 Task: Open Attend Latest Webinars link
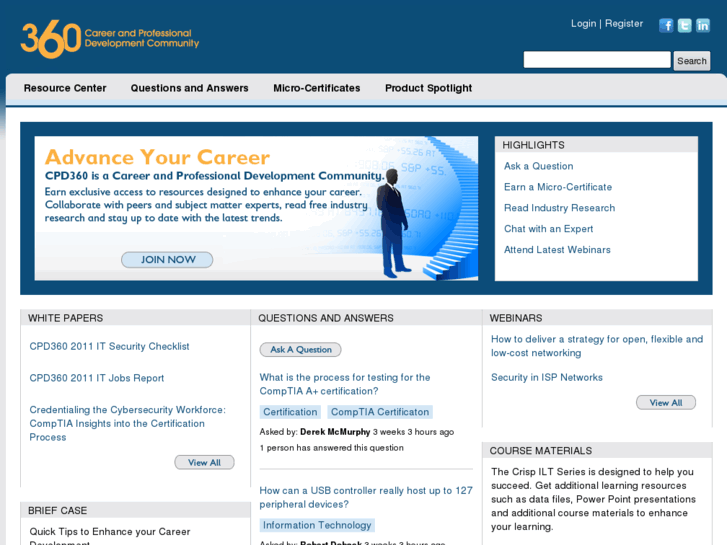click(557, 250)
